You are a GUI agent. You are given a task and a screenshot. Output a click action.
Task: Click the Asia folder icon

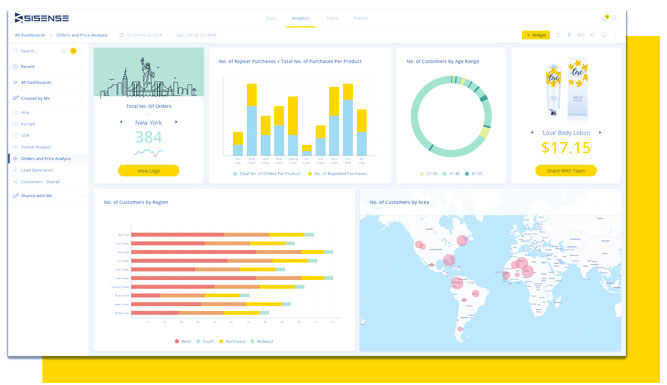pos(15,112)
